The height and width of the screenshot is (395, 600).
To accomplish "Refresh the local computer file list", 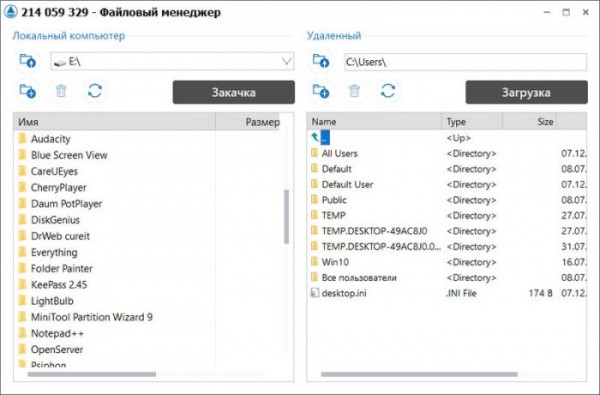I will tap(95, 91).
